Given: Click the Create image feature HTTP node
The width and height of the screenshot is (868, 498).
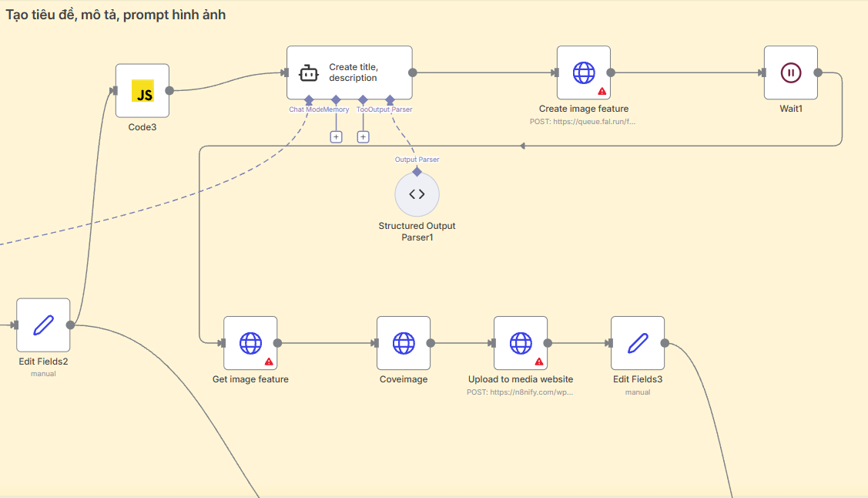Looking at the screenshot, I should pyautogui.click(x=583, y=72).
